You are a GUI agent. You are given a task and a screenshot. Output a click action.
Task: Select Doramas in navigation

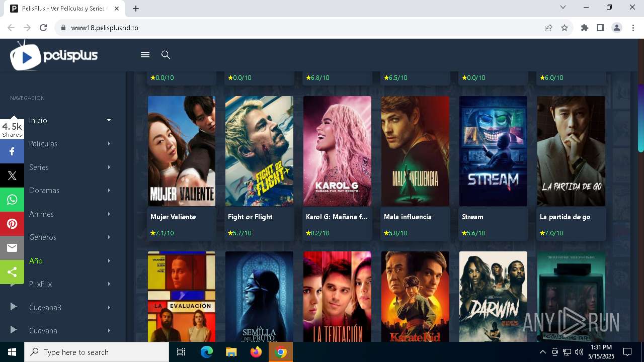click(x=44, y=191)
